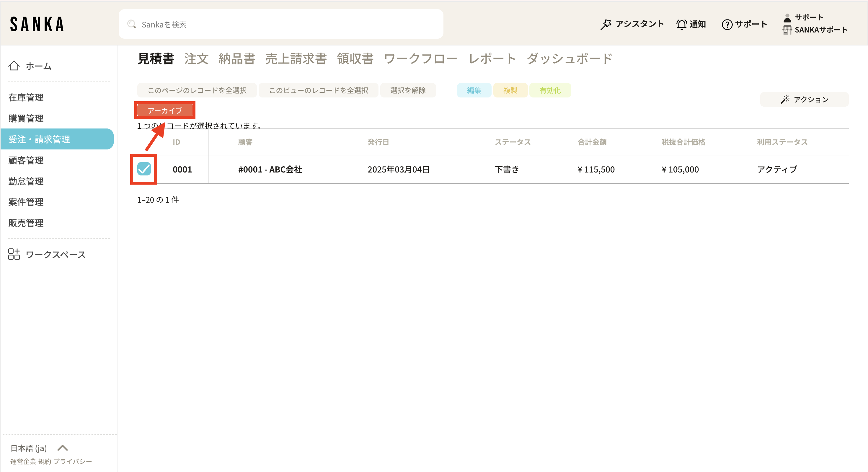Open the プライバシー footer link
Screen dimensions: 868x472
coord(73,462)
